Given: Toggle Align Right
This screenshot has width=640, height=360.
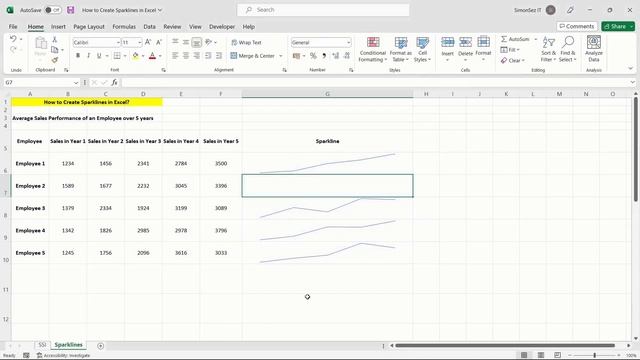Looking at the screenshot, I should click(196, 56).
